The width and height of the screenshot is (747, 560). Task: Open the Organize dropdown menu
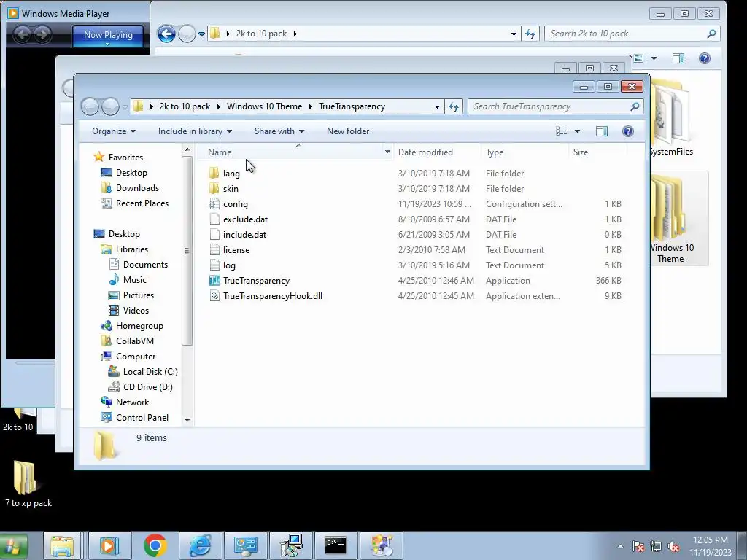point(113,131)
